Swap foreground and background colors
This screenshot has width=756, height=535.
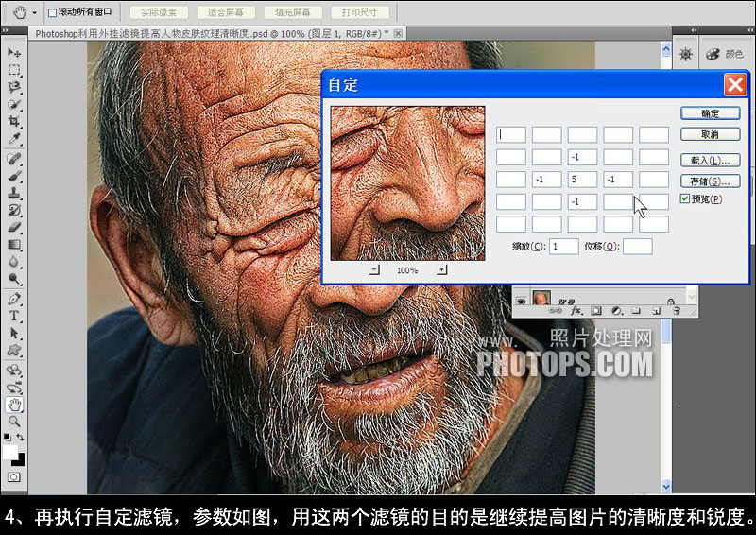20,437
